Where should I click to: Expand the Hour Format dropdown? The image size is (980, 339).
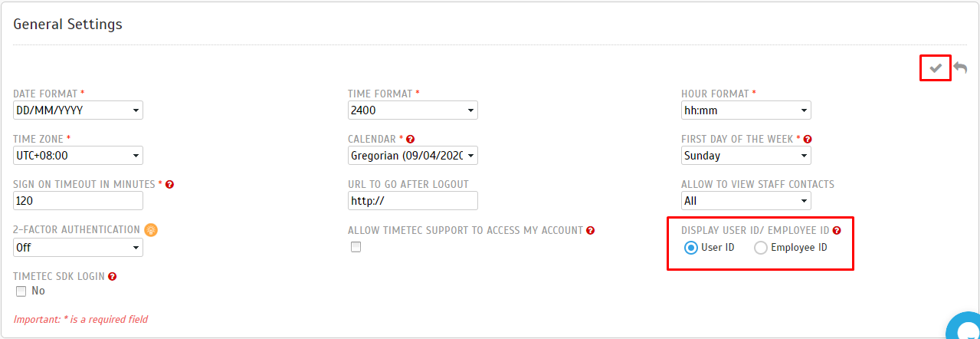[x=746, y=110]
